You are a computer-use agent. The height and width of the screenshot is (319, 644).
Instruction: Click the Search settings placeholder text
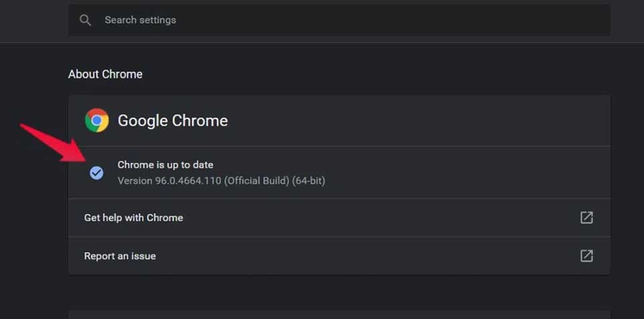click(140, 20)
